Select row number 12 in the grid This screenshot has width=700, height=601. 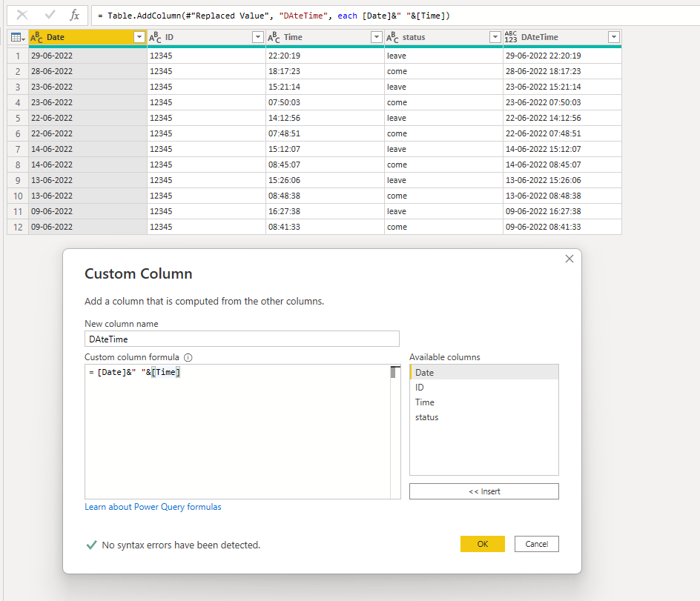pos(18,227)
